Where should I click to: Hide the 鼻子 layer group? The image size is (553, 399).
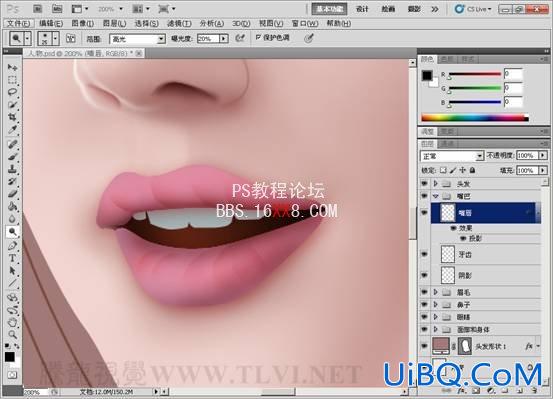(x=424, y=304)
